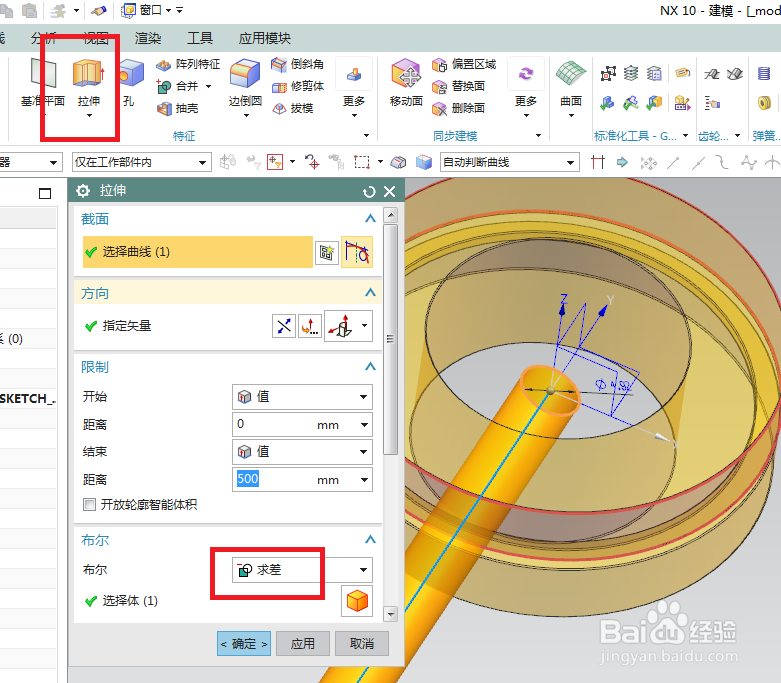Toggle 开放轮廓智能体积 checkbox
The height and width of the screenshot is (683, 781).
[90, 505]
